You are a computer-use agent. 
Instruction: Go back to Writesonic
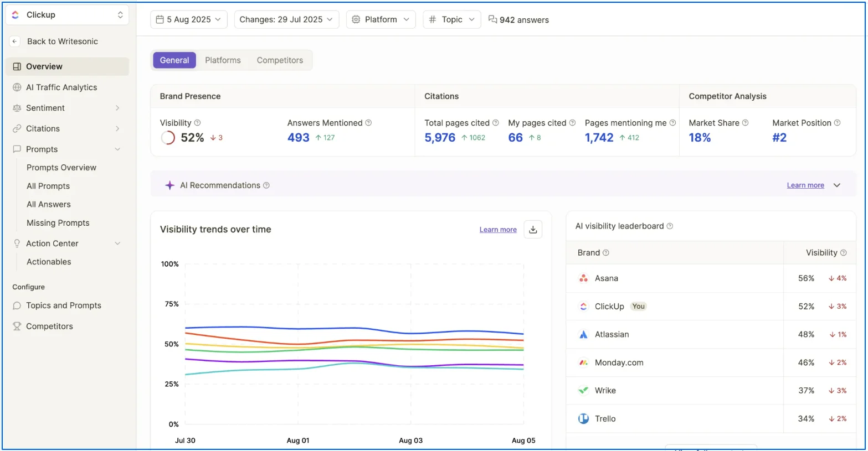click(63, 42)
